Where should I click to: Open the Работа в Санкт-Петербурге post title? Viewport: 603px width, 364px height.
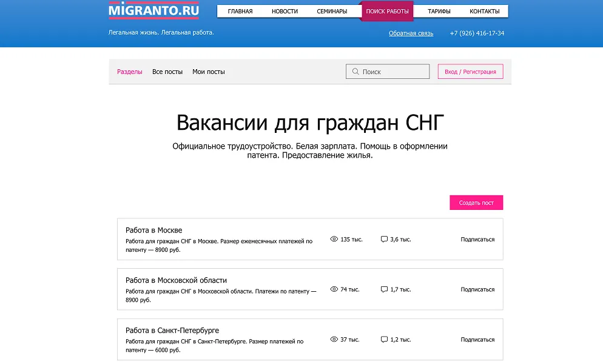click(172, 331)
